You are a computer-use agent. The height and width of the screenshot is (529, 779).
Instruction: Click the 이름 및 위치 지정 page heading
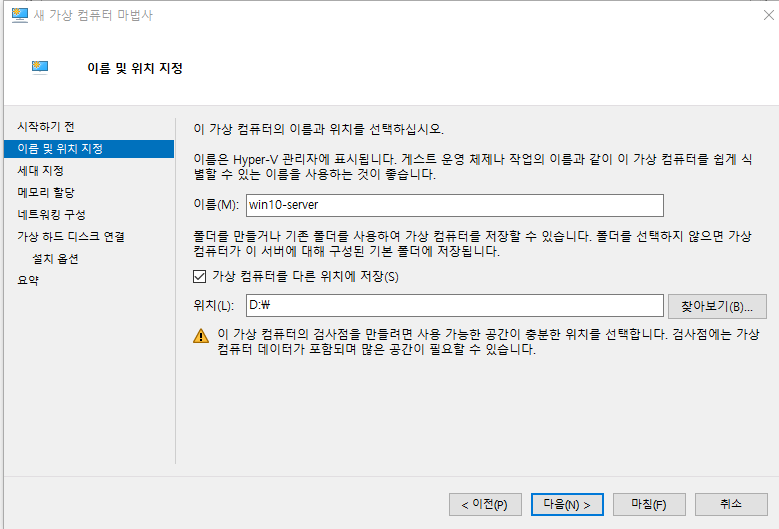point(135,68)
